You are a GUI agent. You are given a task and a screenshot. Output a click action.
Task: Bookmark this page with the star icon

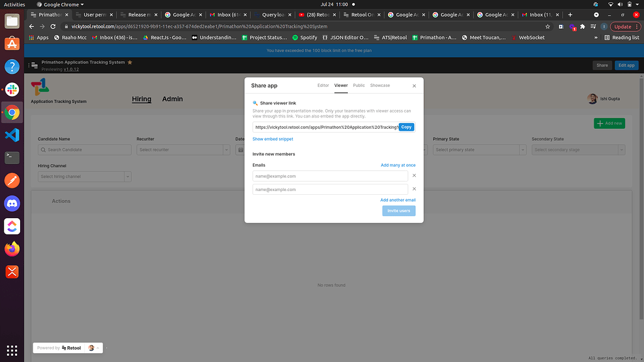click(548, 26)
